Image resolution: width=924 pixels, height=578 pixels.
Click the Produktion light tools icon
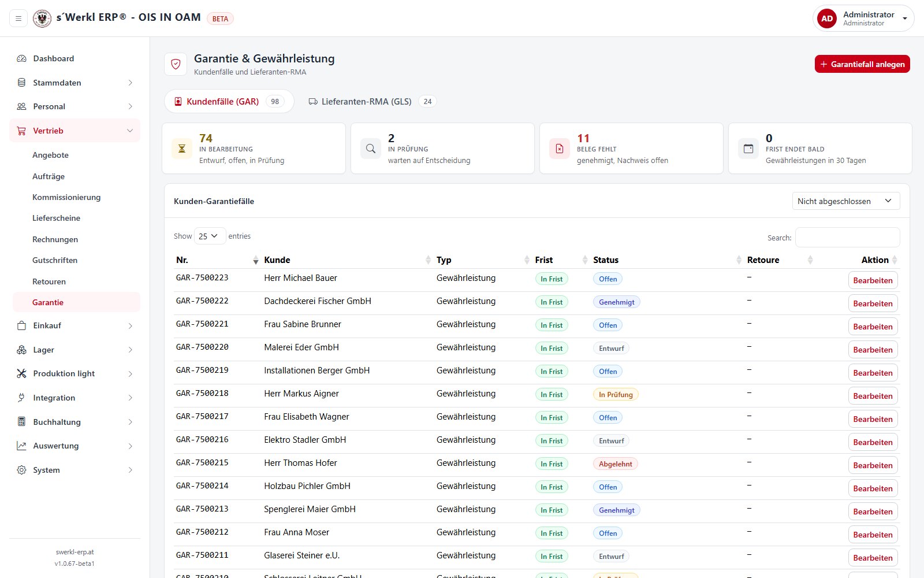coord(21,373)
